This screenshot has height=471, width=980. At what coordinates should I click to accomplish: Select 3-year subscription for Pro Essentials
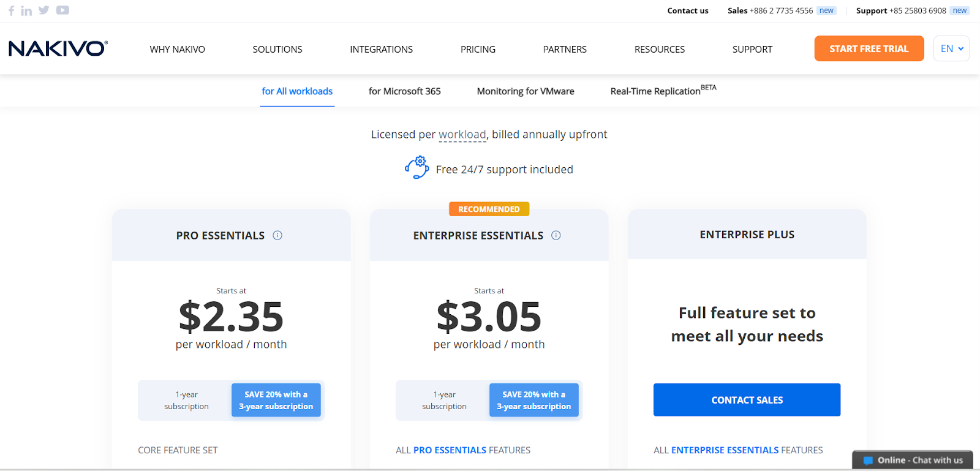pos(276,401)
